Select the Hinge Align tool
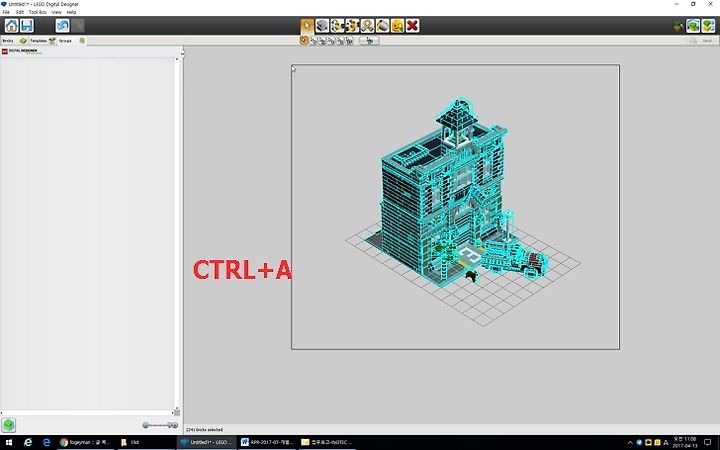The width and height of the screenshot is (720, 450). point(352,26)
